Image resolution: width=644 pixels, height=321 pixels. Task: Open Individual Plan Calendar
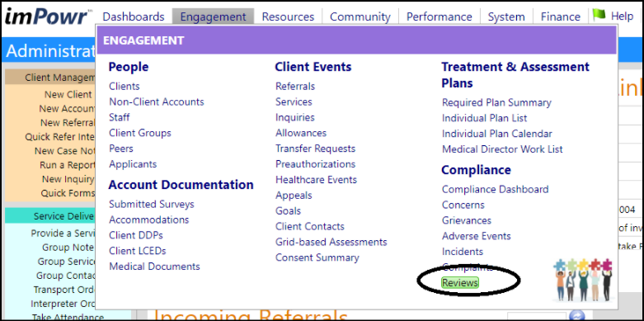497,134
